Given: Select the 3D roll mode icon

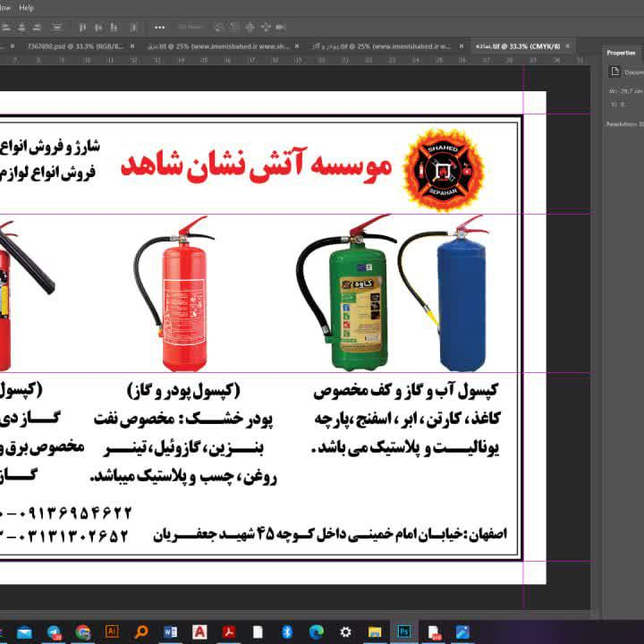Looking at the screenshot, I should point(233,28).
